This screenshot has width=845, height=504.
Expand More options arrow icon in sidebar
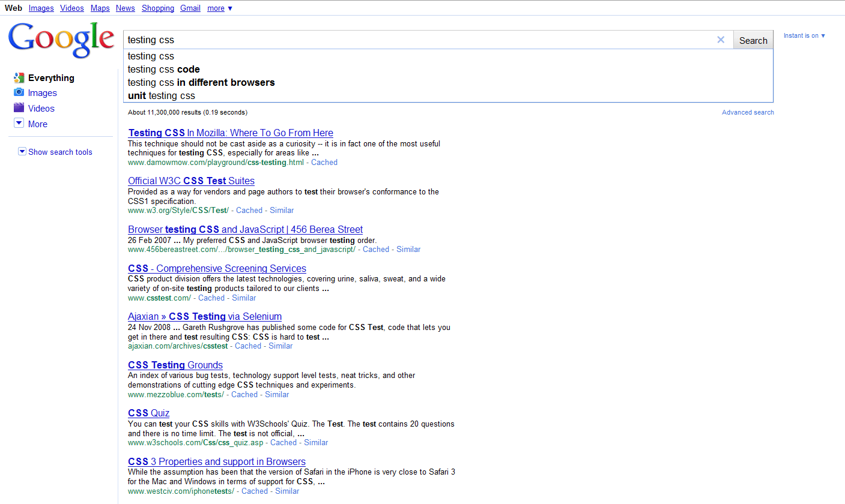point(19,123)
